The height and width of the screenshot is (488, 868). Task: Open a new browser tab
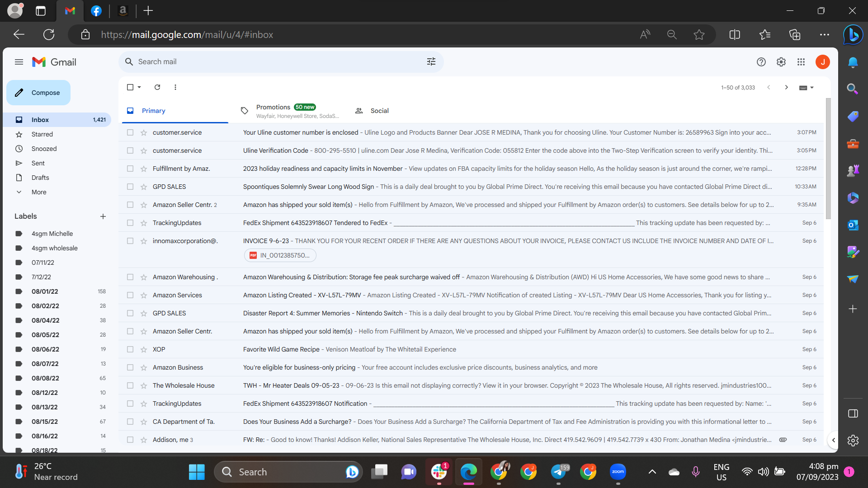pos(148,11)
